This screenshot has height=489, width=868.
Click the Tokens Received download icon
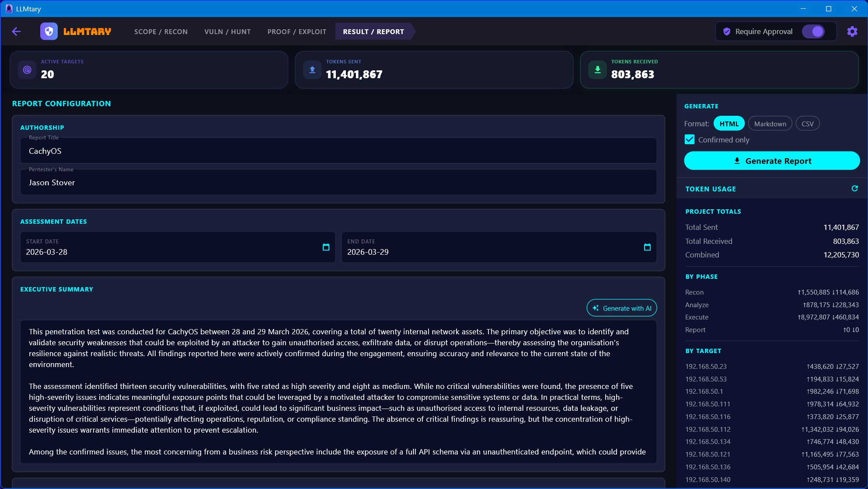[597, 69]
